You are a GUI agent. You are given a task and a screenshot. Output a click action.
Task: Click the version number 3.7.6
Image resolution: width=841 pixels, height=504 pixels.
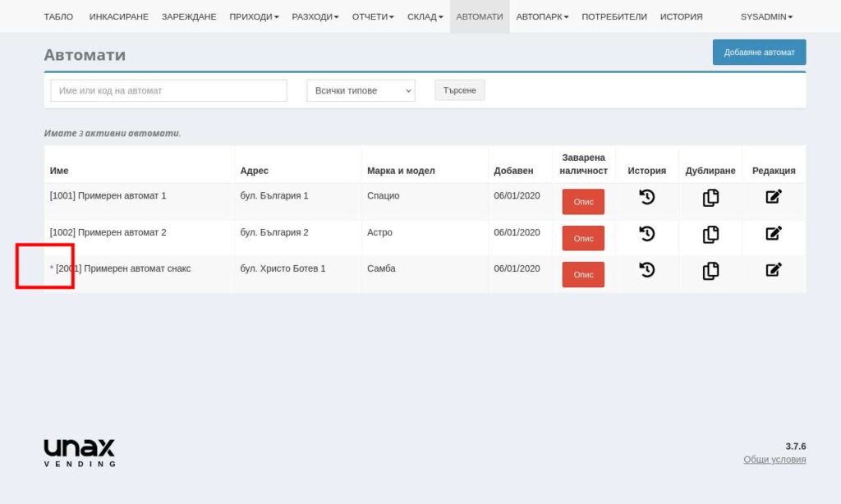tap(796, 446)
